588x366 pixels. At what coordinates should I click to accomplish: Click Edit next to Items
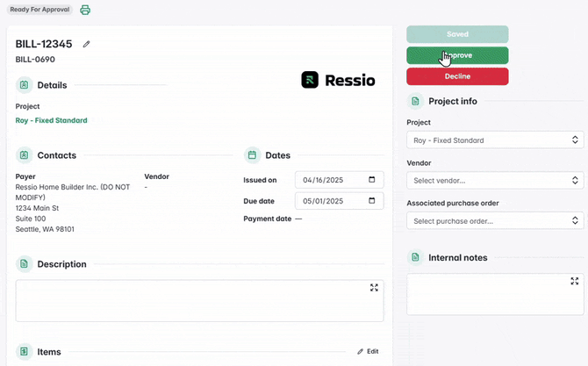368,351
